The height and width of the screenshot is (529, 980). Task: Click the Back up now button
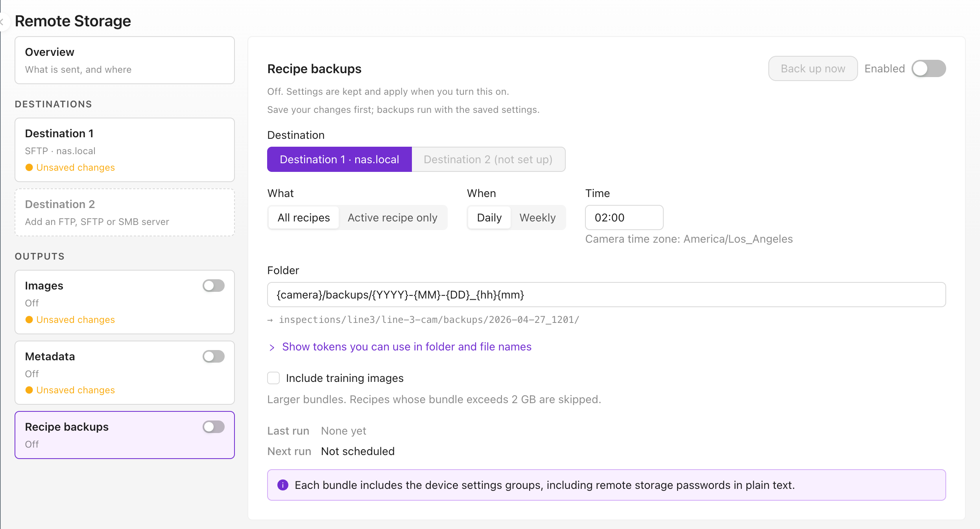813,68
